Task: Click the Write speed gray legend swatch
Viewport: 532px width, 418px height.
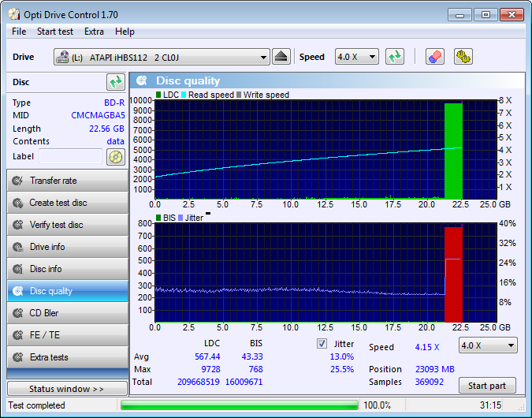Action: (x=239, y=95)
